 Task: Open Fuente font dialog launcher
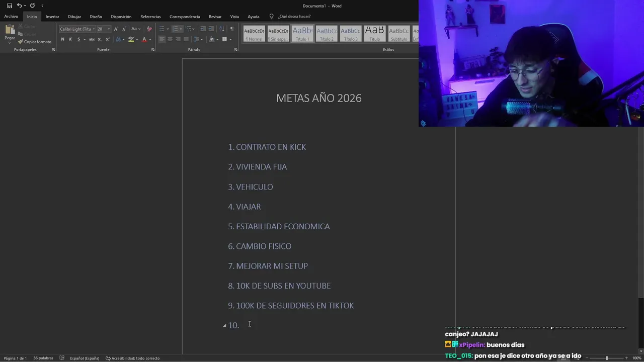coord(153,50)
